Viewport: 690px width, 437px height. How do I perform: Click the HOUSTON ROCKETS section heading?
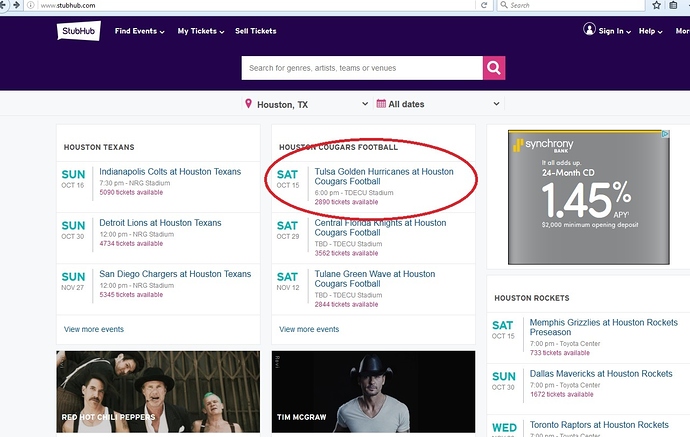[532, 298]
